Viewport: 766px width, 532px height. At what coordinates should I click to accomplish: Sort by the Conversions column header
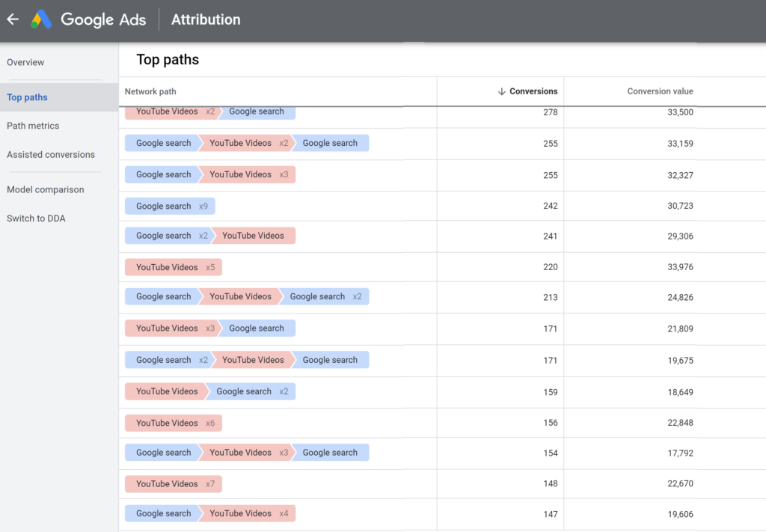(x=532, y=91)
